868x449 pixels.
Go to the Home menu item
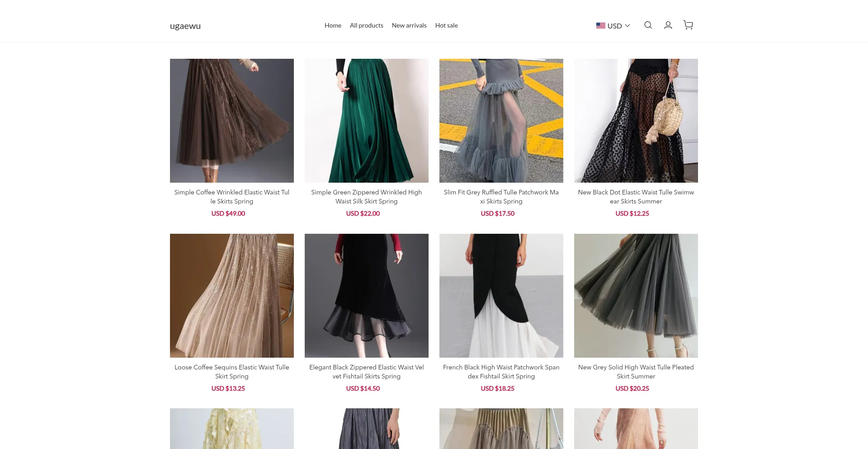tap(333, 25)
